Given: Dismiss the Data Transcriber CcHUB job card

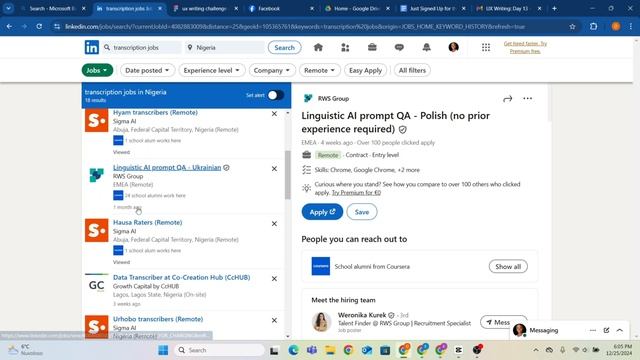Looking at the screenshot, I should (x=274, y=279).
